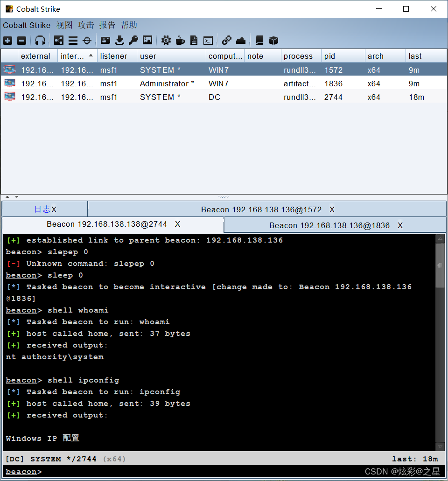The height and width of the screenshot is (481, 448).
Task: Click console scrollbar up arrow
Action: coord(440,238)
